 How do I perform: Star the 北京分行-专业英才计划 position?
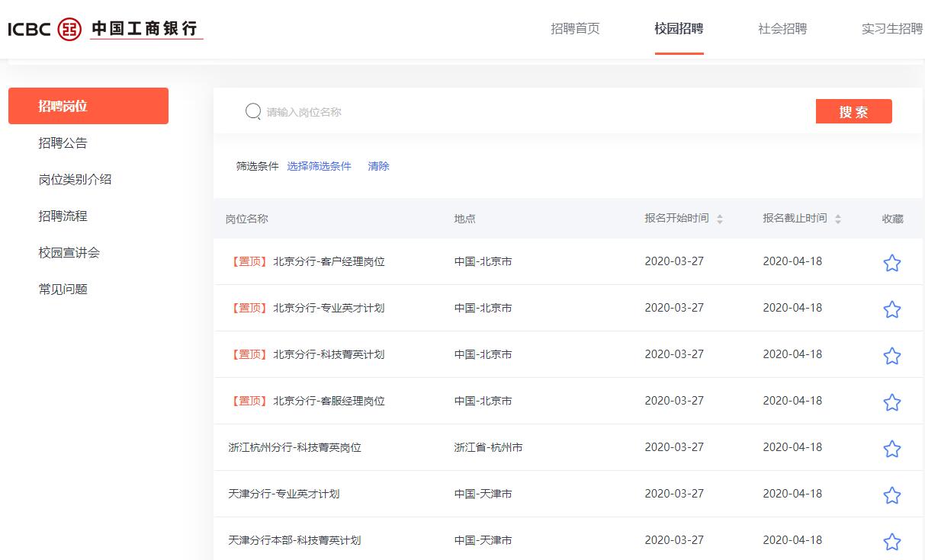(891, 309)
